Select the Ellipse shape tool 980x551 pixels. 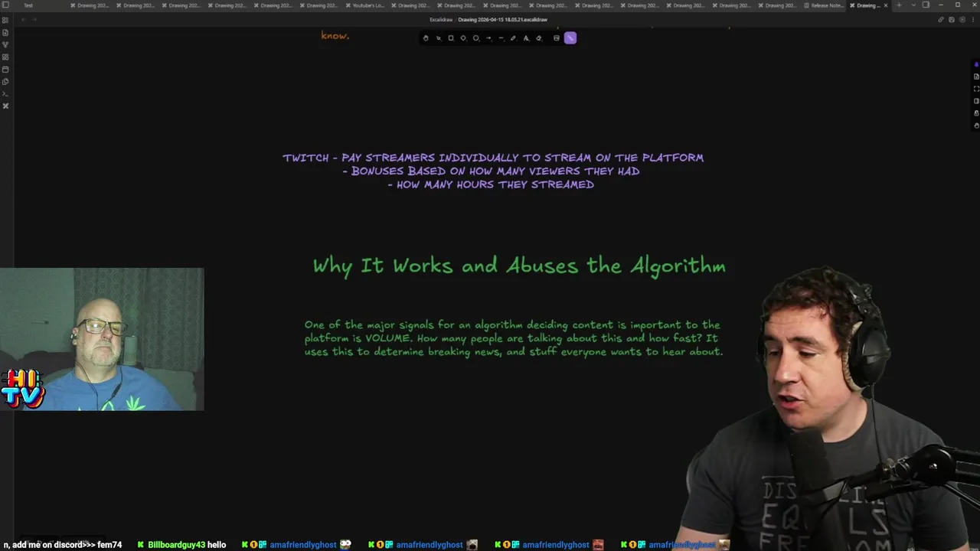475,38
